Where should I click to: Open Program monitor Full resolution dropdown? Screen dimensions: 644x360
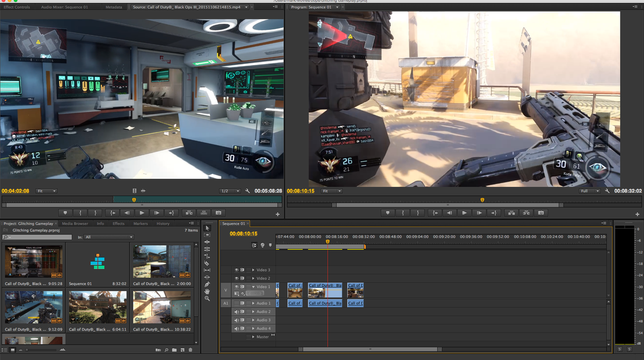(x=589, y=191)
